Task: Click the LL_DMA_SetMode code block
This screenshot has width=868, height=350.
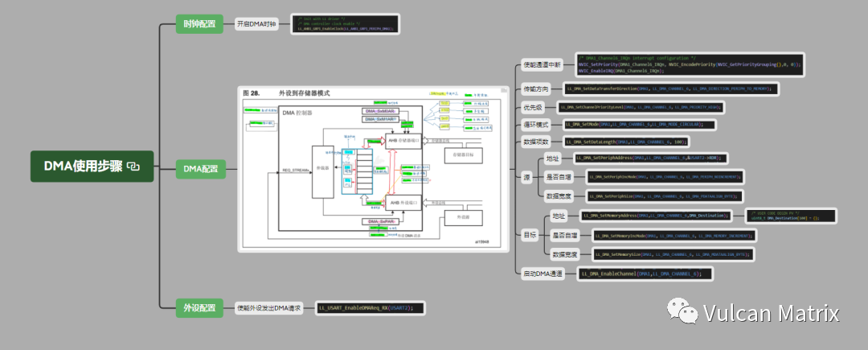Action: [639, 125]
